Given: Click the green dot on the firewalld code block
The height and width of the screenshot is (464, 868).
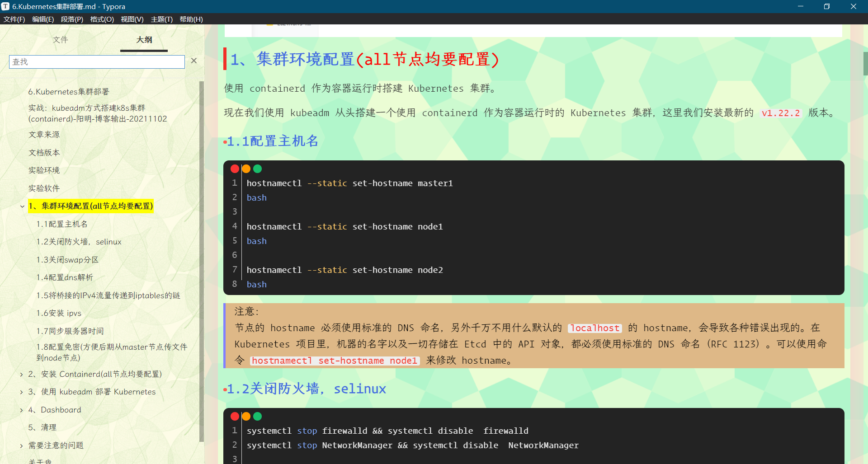Looking at the screenshot, I should pos(258,417).
